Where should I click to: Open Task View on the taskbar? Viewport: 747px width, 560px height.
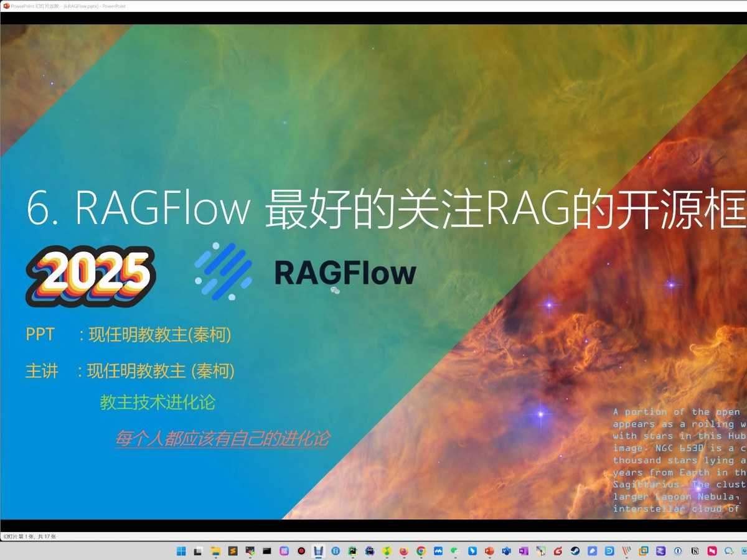[x=199, y=551]
